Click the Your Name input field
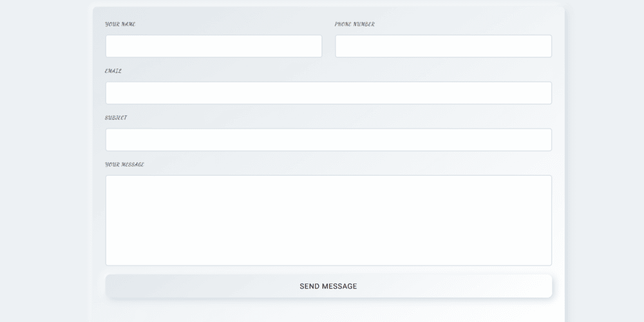Screen dimensions: 644x322 (213, 46)
